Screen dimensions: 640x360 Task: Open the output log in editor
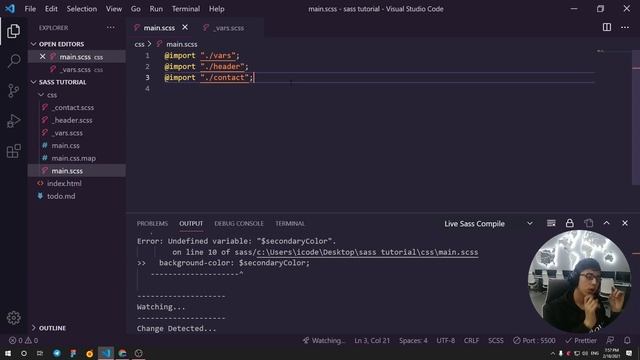coord(588,223)
